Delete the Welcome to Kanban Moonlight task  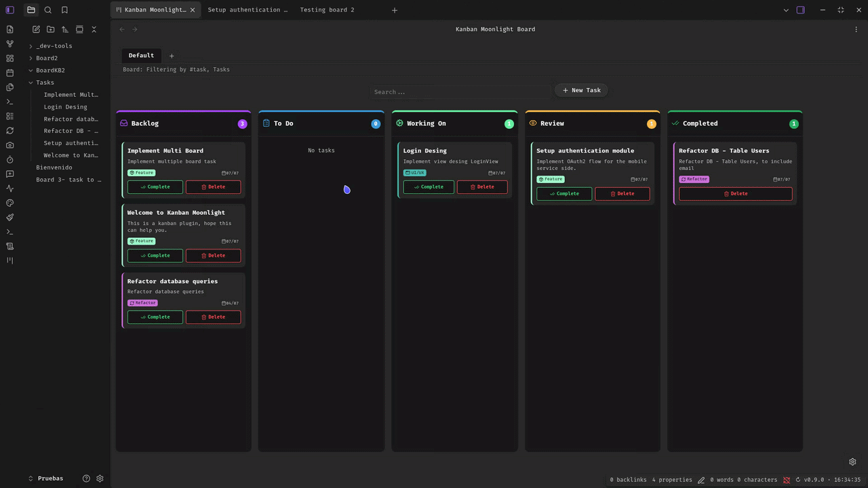coord(213,256)
